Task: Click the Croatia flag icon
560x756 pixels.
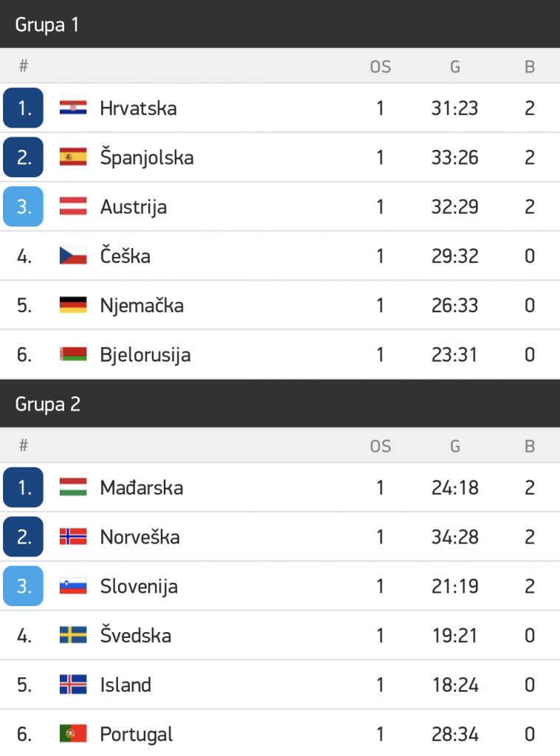Action: pos(73,108)
